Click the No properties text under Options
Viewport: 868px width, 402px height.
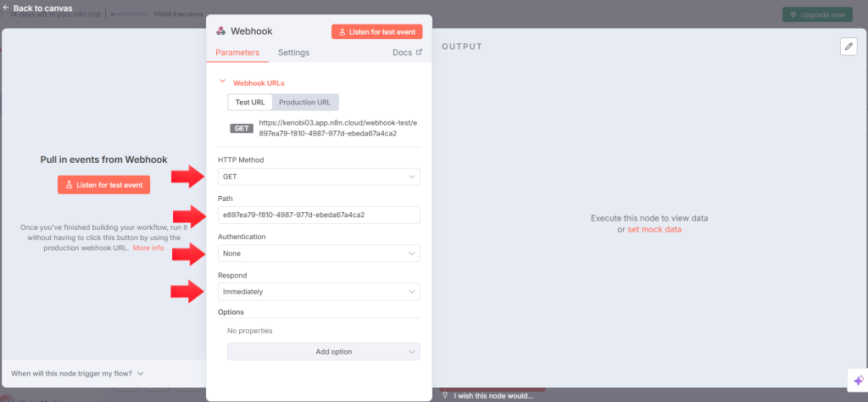point(250,331)
